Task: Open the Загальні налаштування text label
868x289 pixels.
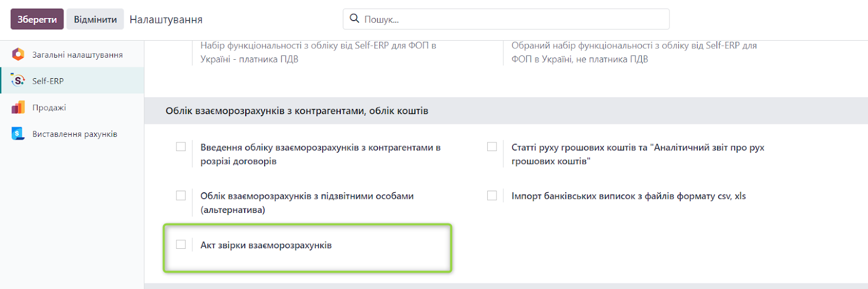Action: (x=78, y=55)
